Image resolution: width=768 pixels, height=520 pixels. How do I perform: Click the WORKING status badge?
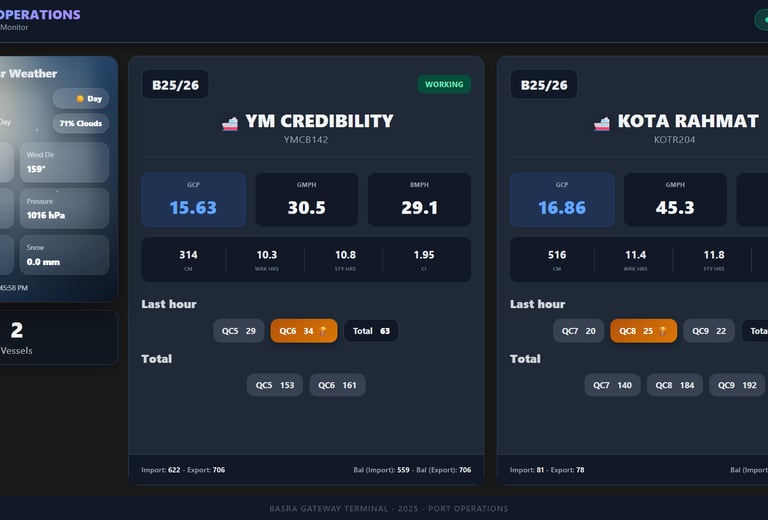444,84
